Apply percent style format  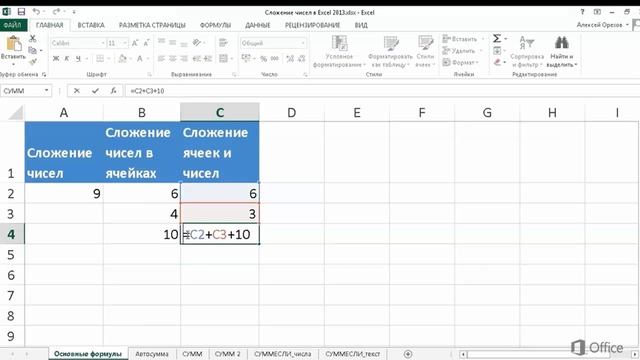pyautogui.click(x=264, y=59)
